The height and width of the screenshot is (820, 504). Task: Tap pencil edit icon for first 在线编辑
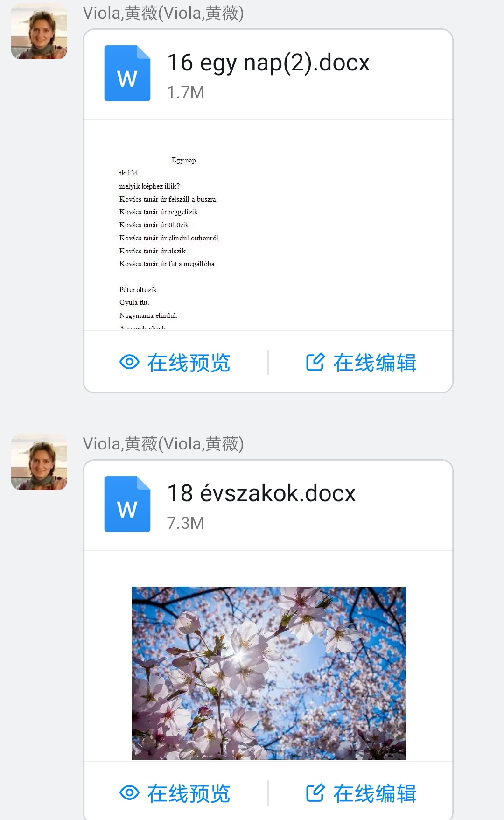click(x=315, y=362)
